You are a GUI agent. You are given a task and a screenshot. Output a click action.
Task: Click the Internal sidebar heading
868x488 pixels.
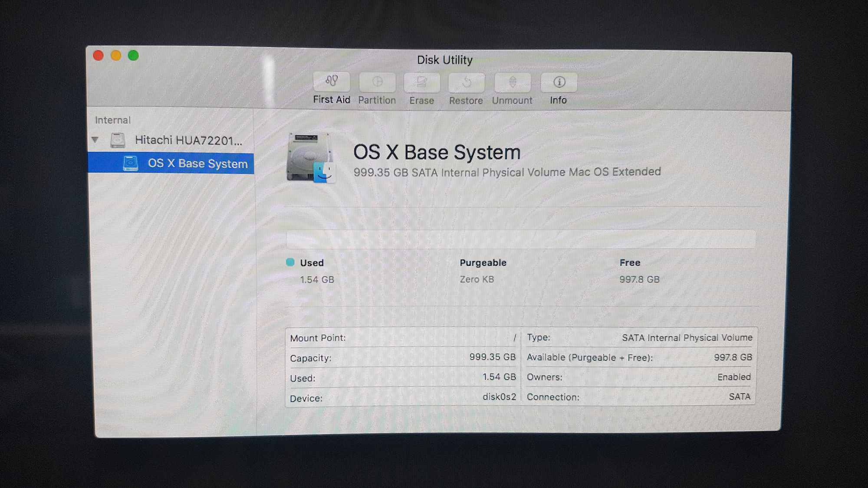click(x=113, y=120)
